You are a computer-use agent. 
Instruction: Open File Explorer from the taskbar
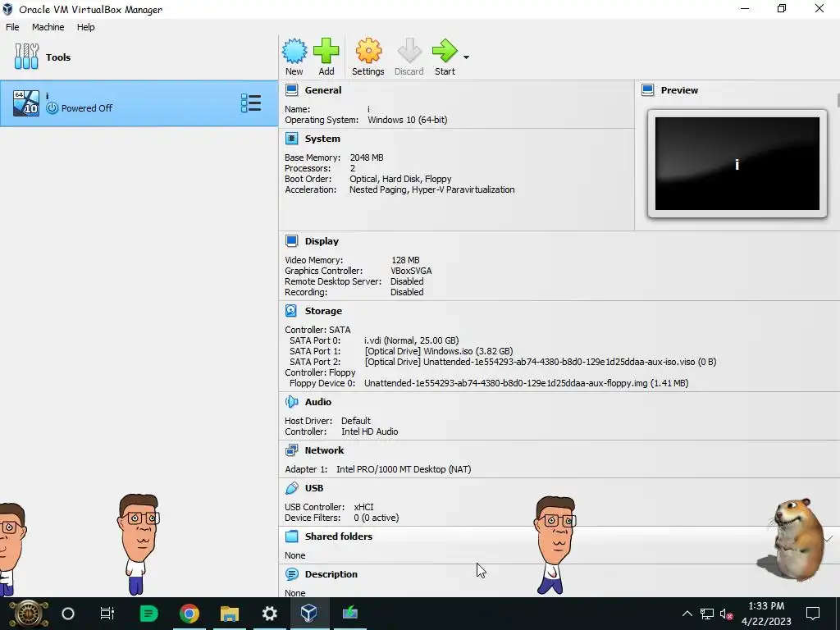tap(230, 614)
